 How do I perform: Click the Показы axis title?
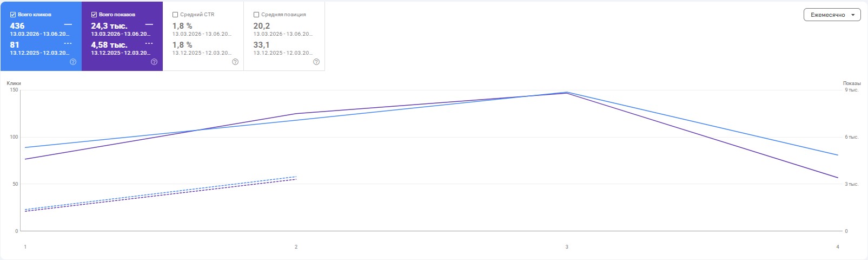[852, 83]
